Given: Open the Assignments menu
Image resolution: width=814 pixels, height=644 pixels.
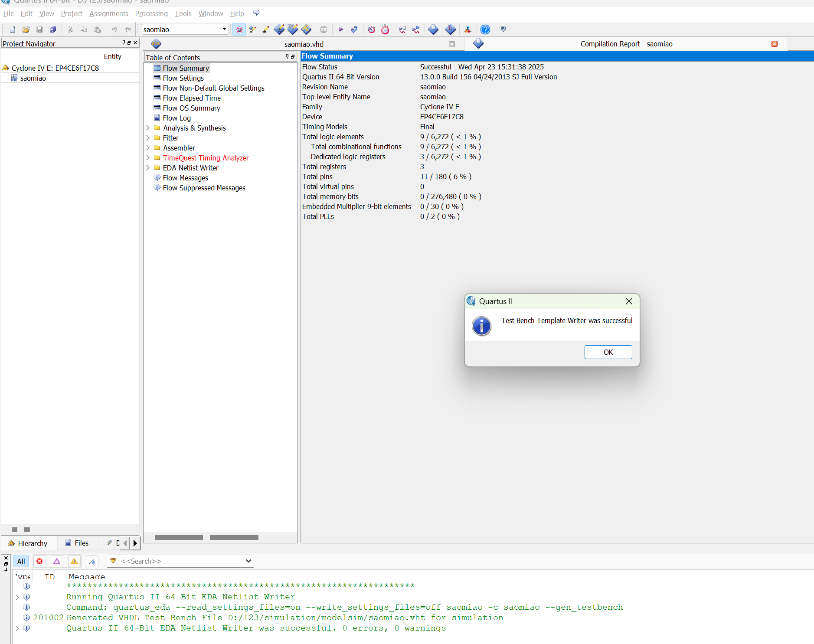Looking at the screenshot, I should pos(108,13).
